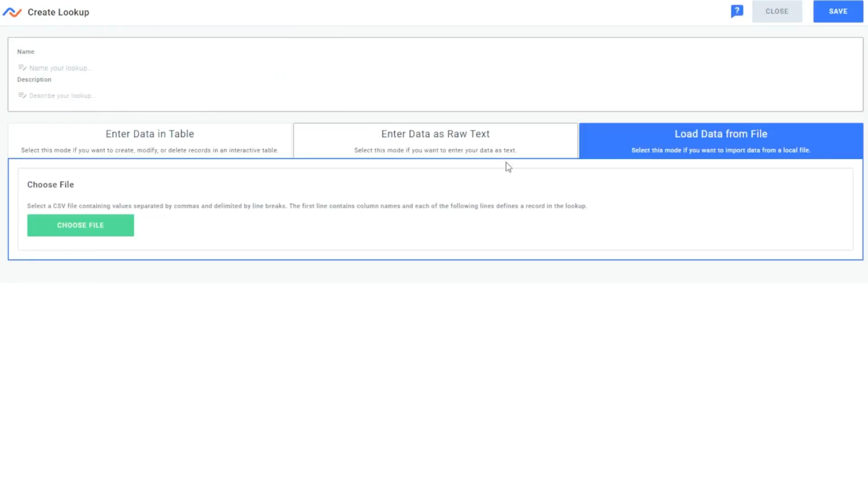This screenshot has height=489, width=868.
Task: Click the 'Create Lookup' page title
Action: coord(58,12)
